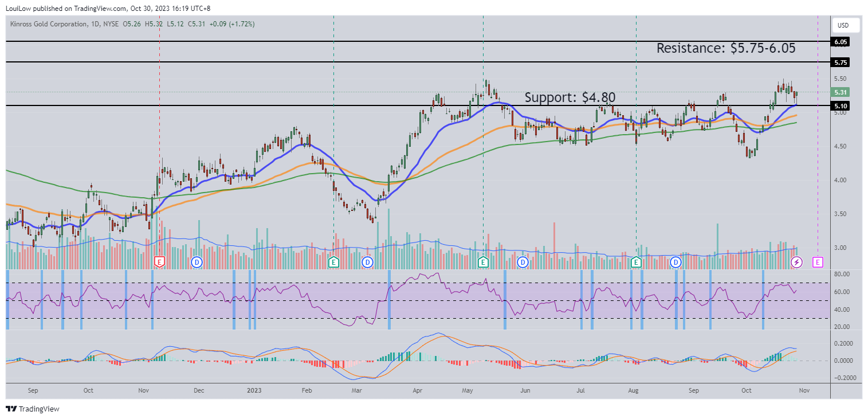The width and height of the screenshot is (868, 419).
Task: Click the magenta upcoming earnings E marker
Action: coord(818,262)
